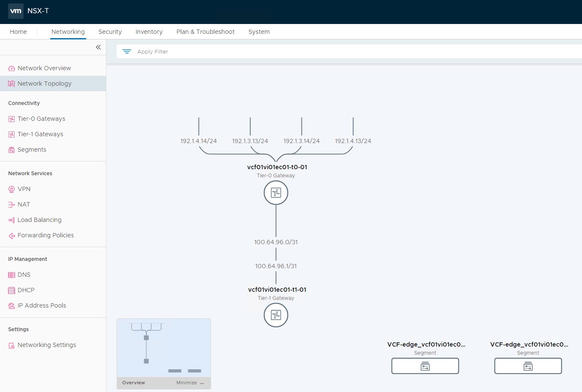Click the Overview minimap thumbnail
This screenshot has width=582, height=392.
[163, 348]
